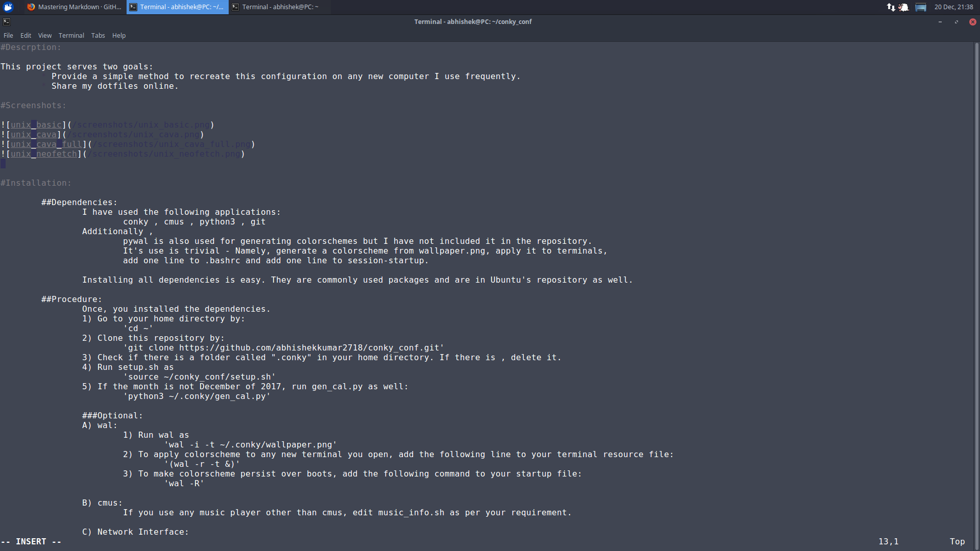This screenshot has width=980, height=551.
Task: Click the 'python3 ~/.conky/gen_cal.py' line
Action: pos(197,396)
